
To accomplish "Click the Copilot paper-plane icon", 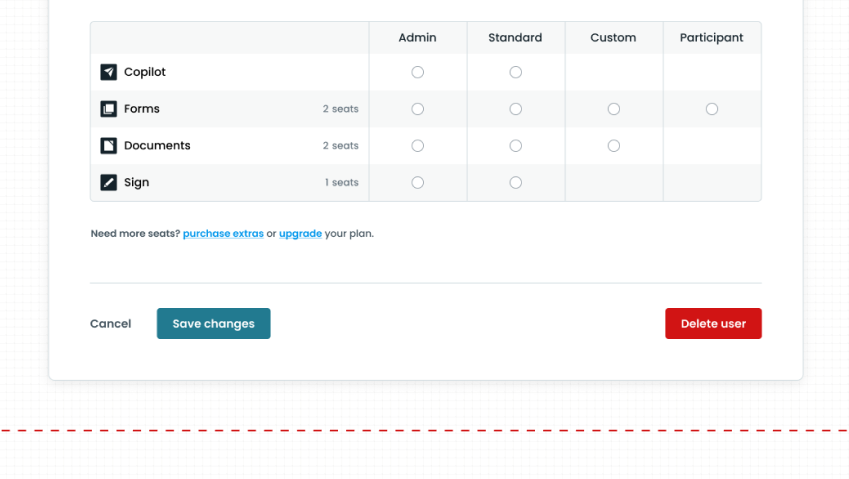I will click(x=108, y=72).
